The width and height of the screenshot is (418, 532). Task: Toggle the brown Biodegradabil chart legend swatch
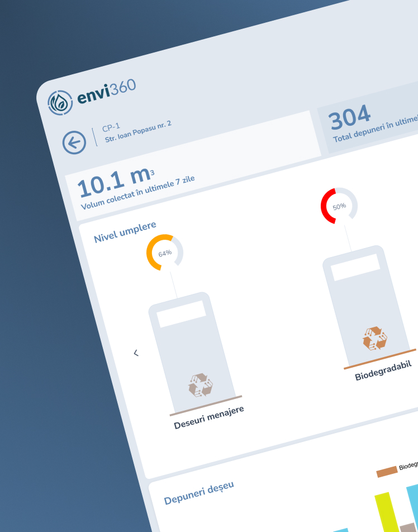coord(387,472)
